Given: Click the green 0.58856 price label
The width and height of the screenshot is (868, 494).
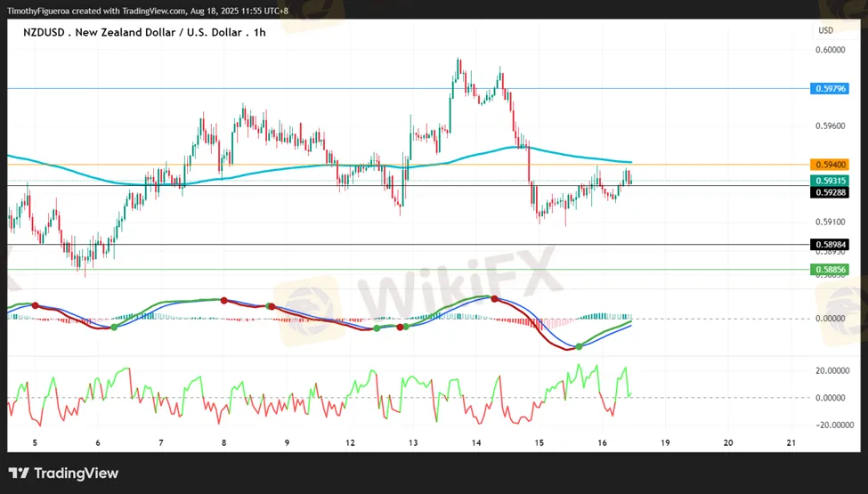Looking at the screenshot, I should [x=829, y=269].
